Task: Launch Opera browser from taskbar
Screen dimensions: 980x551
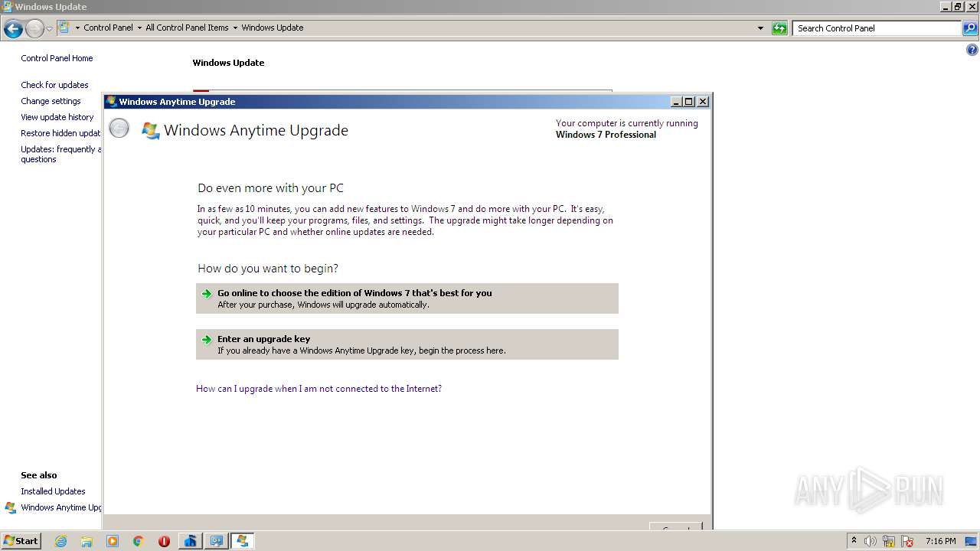Action: (164, 541)
